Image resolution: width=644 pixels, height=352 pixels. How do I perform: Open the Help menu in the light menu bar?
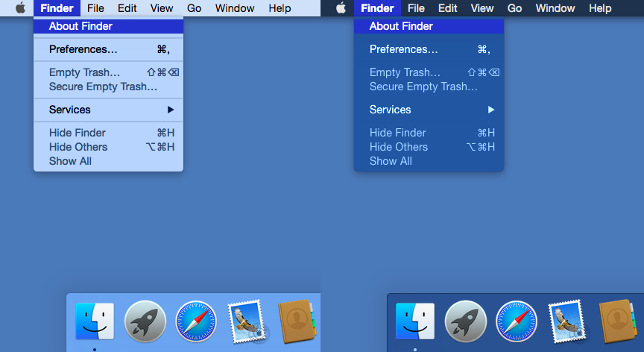point(280,8)
